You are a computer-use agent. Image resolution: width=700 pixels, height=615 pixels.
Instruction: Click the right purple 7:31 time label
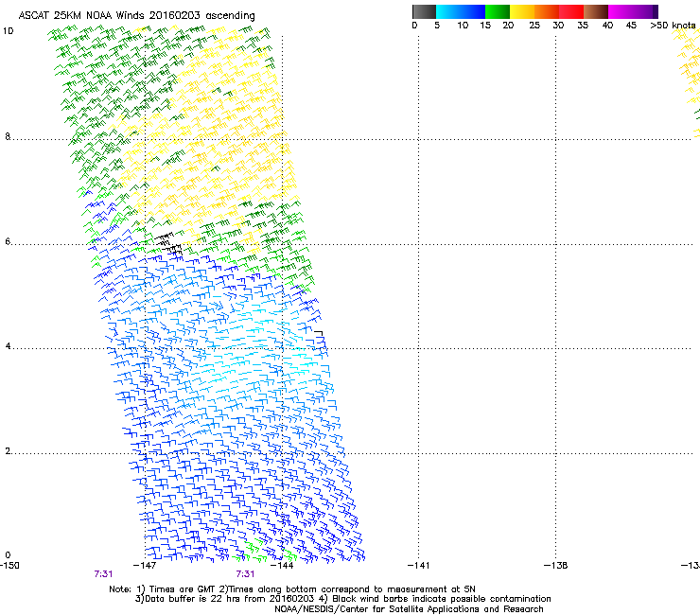coord(245,574)
